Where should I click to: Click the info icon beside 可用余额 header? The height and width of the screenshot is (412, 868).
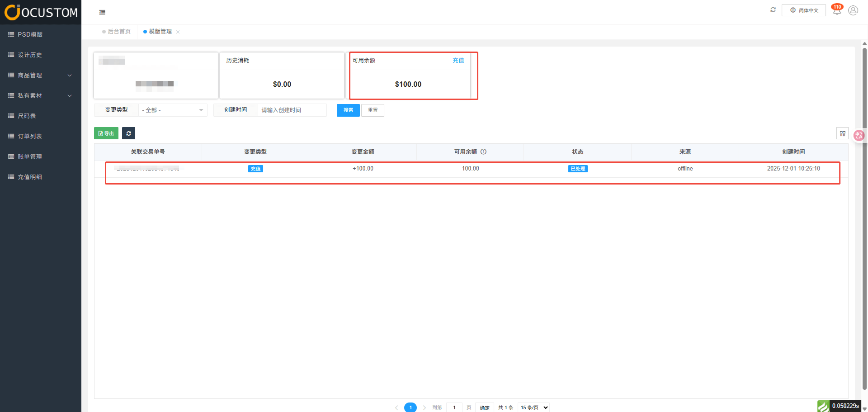pyautogui.click(x=483, y=152)
